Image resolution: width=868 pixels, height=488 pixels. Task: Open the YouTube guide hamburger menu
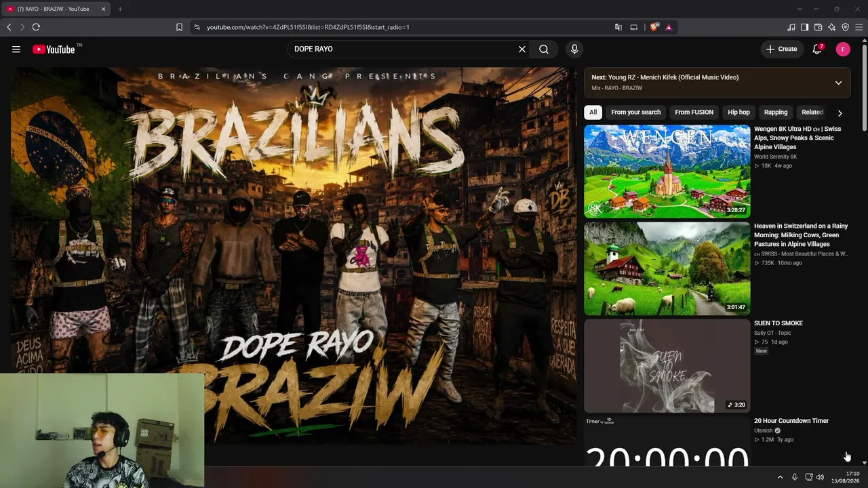pyautogui.click(x=16, y=49)
